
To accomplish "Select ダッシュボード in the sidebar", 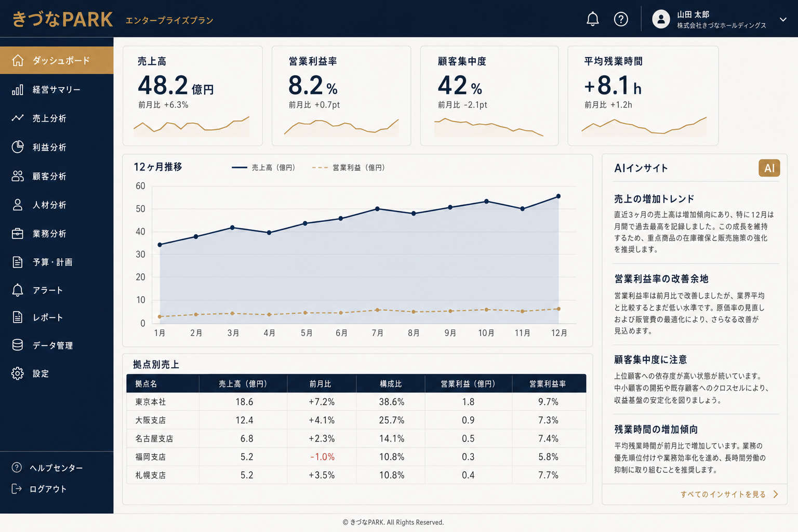I will coord(57,60).
